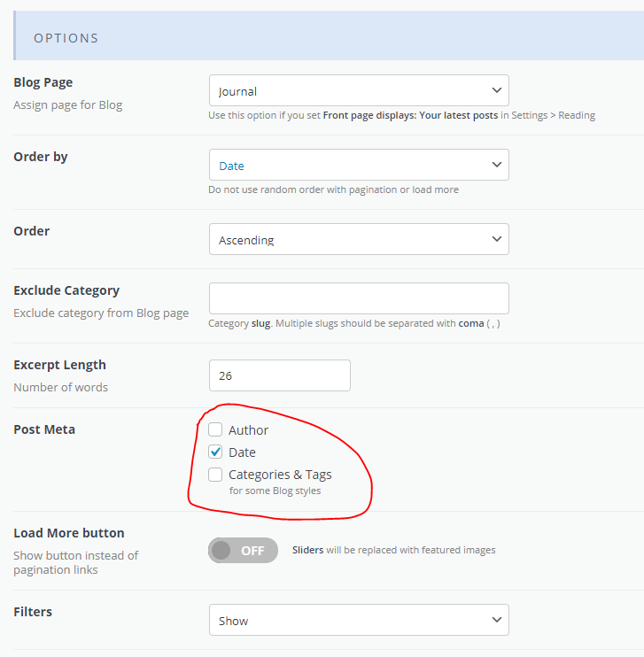
Task: Enable the Categories & Tags checkbox
Action: click(215, 475)
